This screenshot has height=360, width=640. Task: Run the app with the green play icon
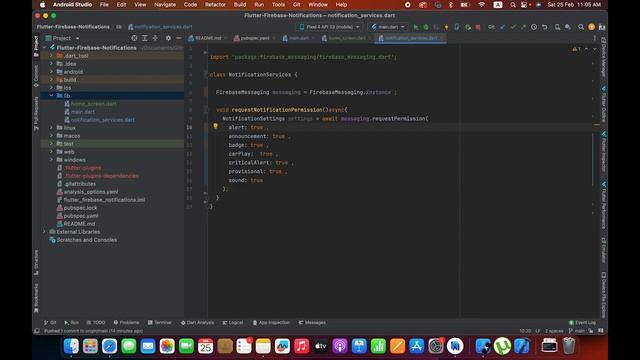(416, 27)
